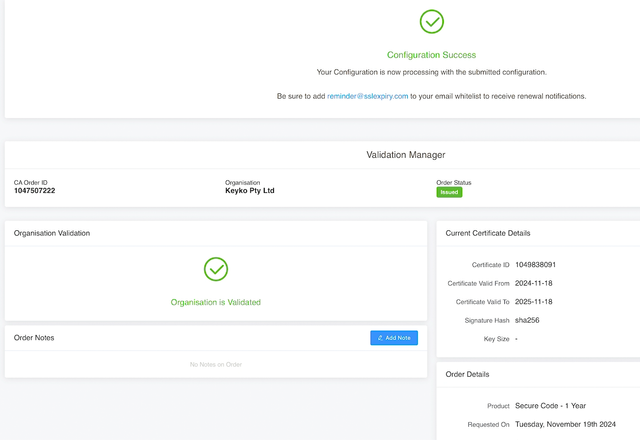The width and height of the screenshot is (640, 440).
Task: Click the Current Certificate Details header
Action: [x=488, y=233]
